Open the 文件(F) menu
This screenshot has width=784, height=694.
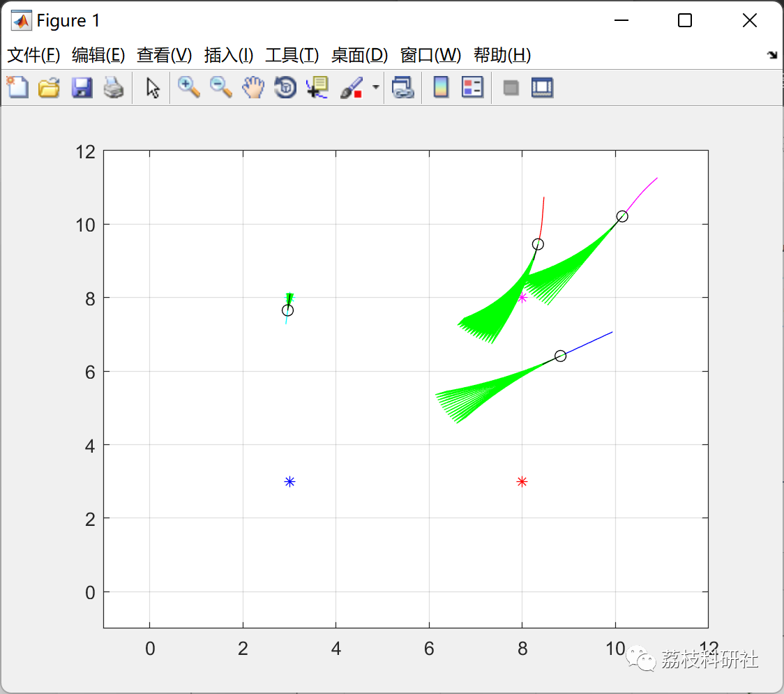33,55
